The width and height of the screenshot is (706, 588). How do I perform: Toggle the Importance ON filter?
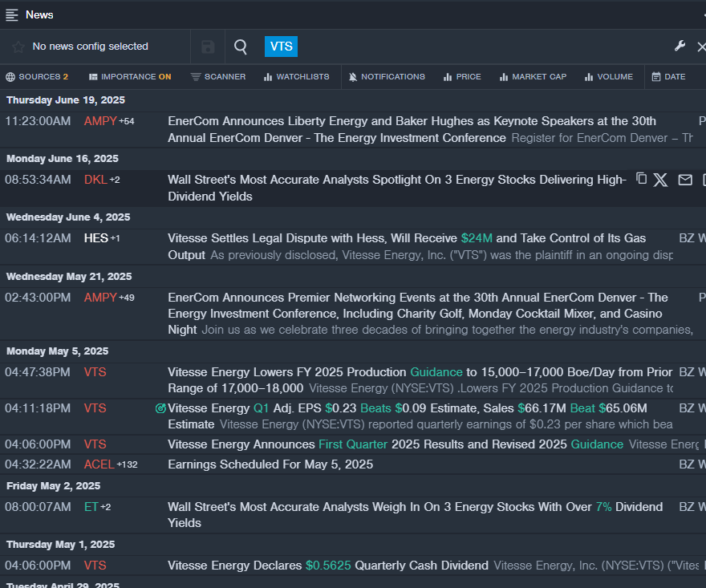click(130, 76)
